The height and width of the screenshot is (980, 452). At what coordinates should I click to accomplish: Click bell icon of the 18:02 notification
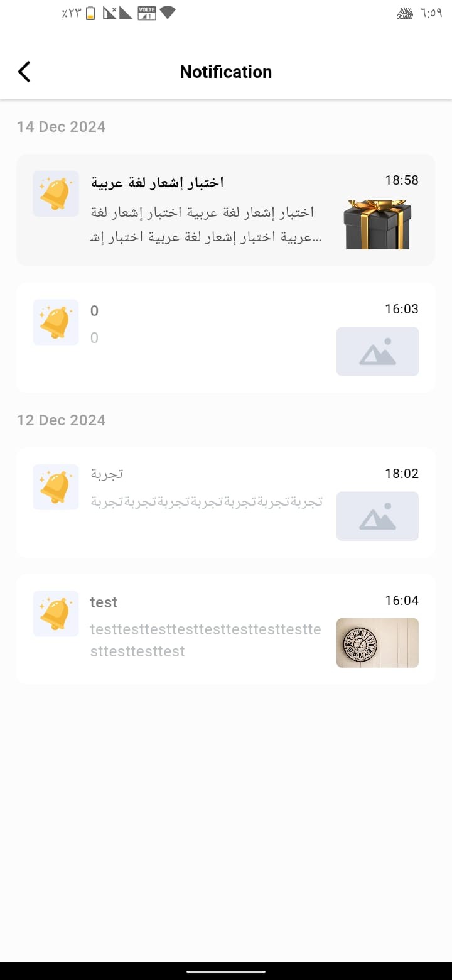(56, 487)
